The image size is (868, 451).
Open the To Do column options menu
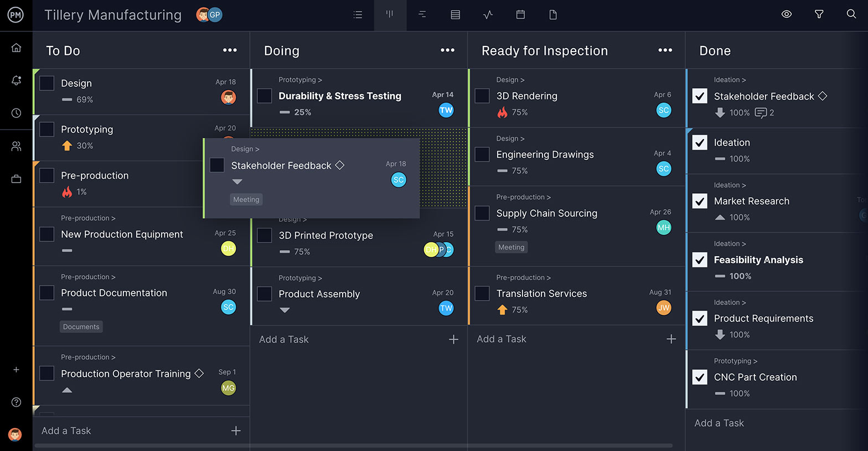click(230, 50)
